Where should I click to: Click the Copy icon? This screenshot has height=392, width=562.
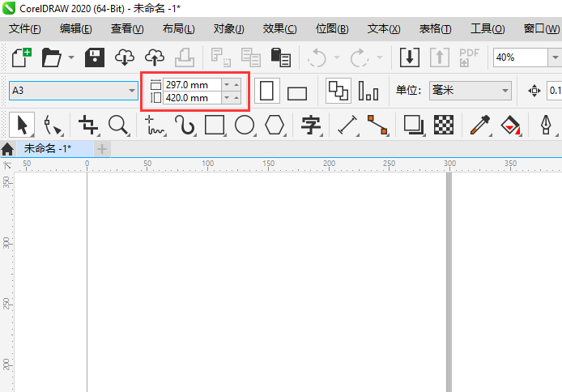pos(250,58)
